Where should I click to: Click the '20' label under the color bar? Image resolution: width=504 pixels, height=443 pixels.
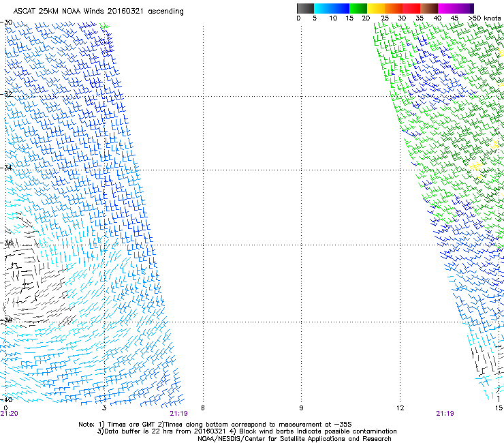tap(366, 18)
